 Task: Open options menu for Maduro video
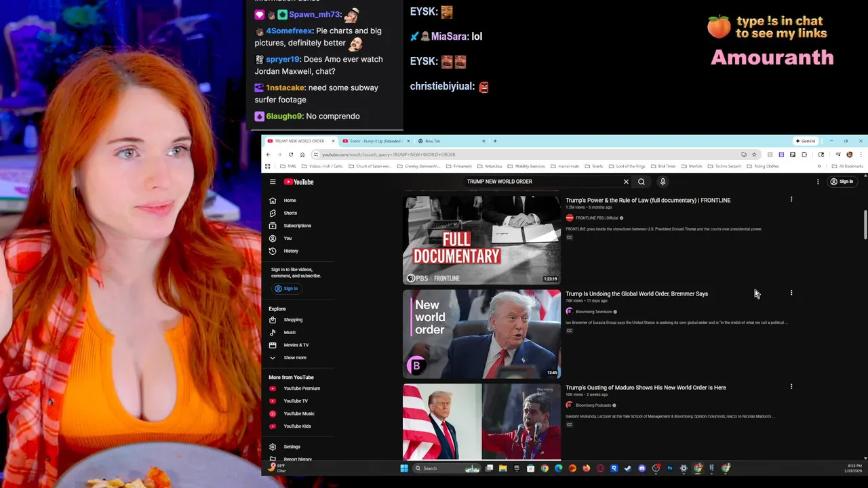point(791,386)
